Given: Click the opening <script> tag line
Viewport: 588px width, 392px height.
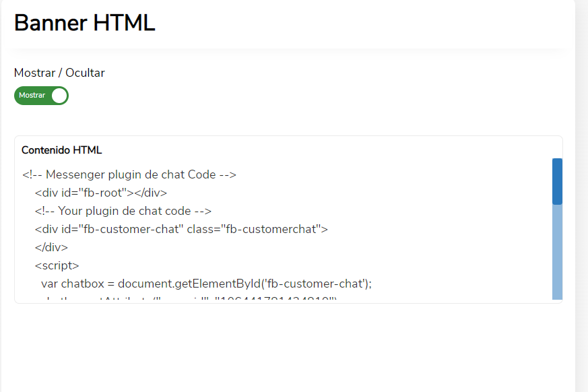Looking at the screenshot, I should coord(57,265).
